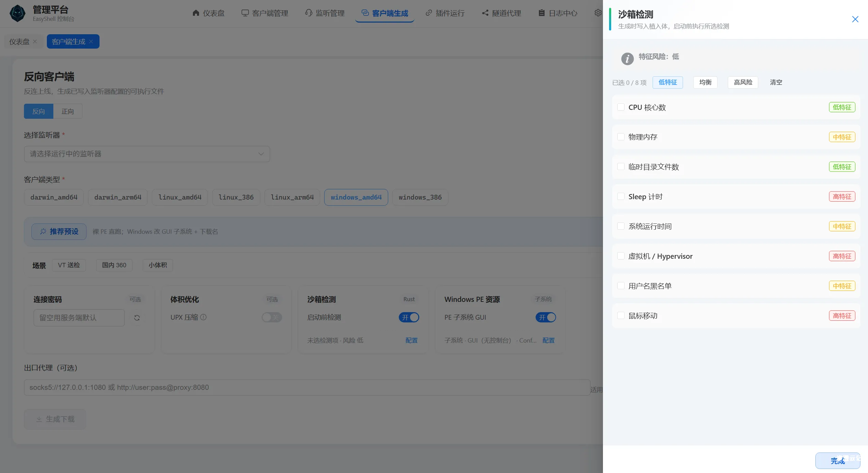The height and width of the screenshot is (473, 868).
Task: Select the 反向 mode button
Action: (39, 111)
